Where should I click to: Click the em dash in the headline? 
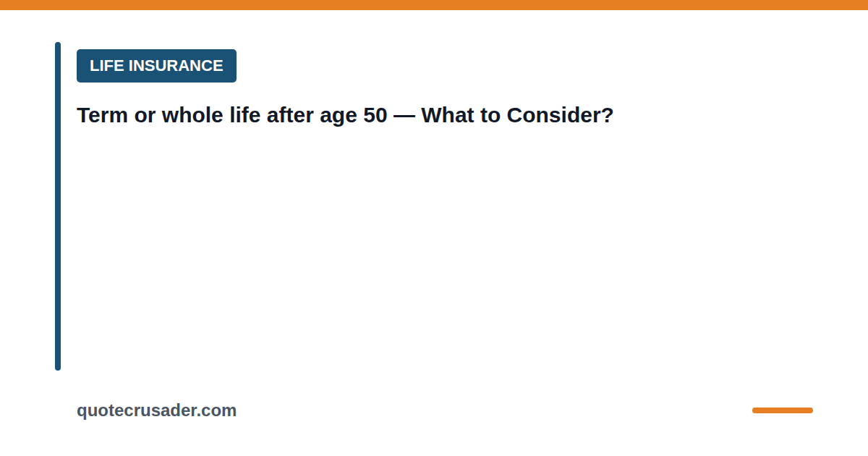[404, 117]
